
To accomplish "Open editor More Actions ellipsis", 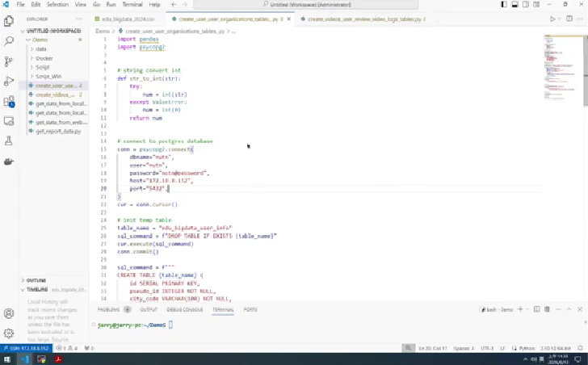I will pos(581,19).
